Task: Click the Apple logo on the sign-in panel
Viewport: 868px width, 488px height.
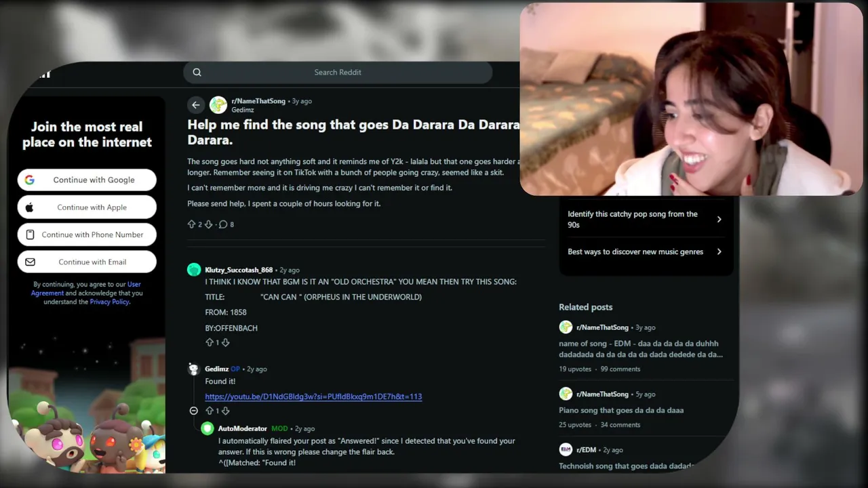Action: click(x=30, y=207)
